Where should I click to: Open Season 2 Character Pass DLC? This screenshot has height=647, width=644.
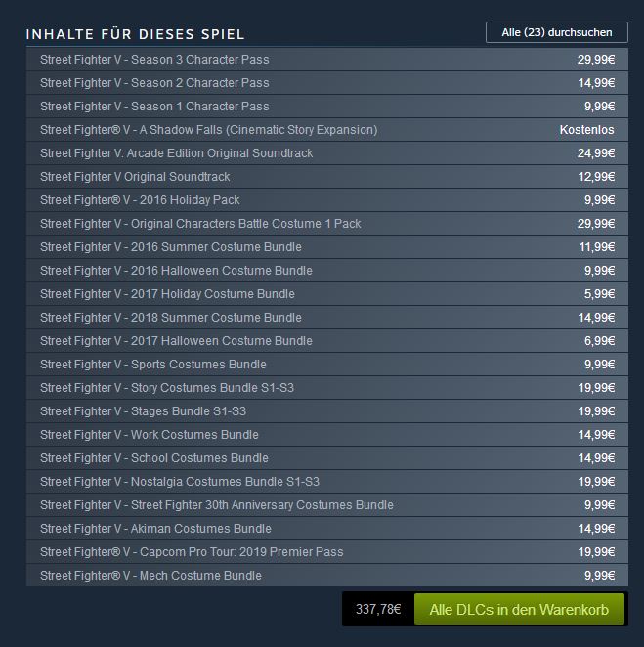click(327, 83)
